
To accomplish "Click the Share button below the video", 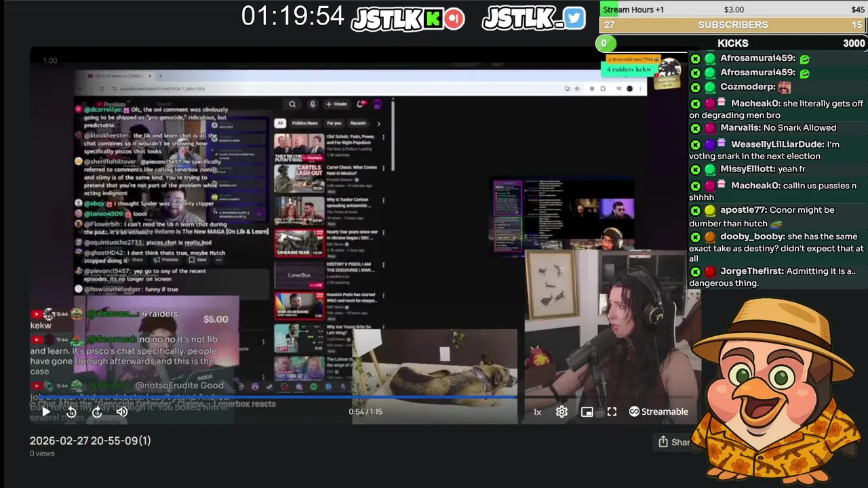I will pos(673,442).
